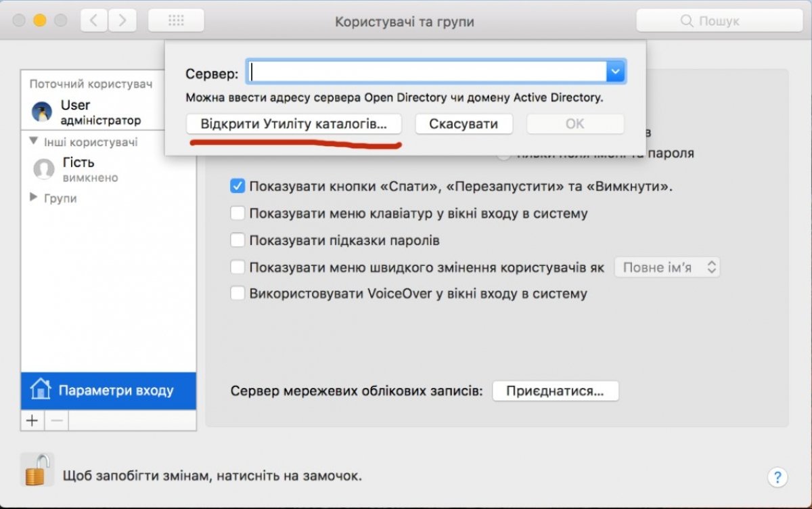Screen dimensions: 812x509
Task: Click Поточний користувач header text
Action: (x=91, y=85)
